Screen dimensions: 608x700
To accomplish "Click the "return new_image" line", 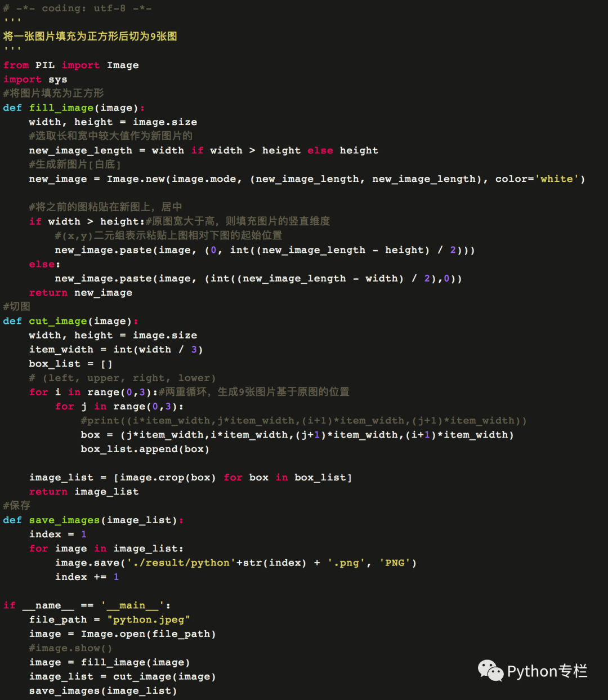I will tap(81, 293).
